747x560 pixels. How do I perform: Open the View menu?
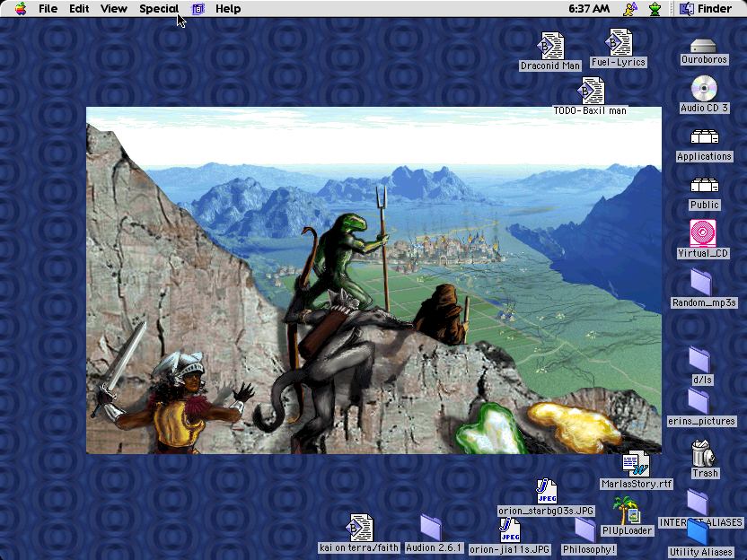point(113,9)
